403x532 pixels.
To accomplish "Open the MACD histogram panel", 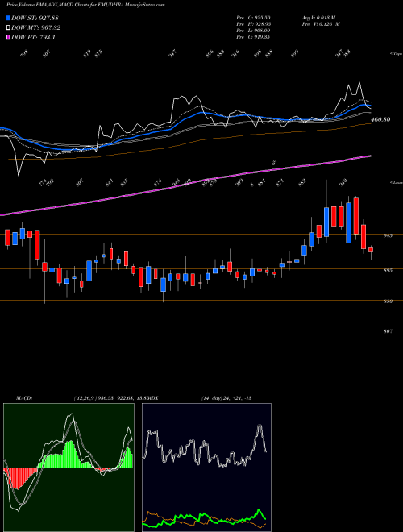I will (69, 468).
